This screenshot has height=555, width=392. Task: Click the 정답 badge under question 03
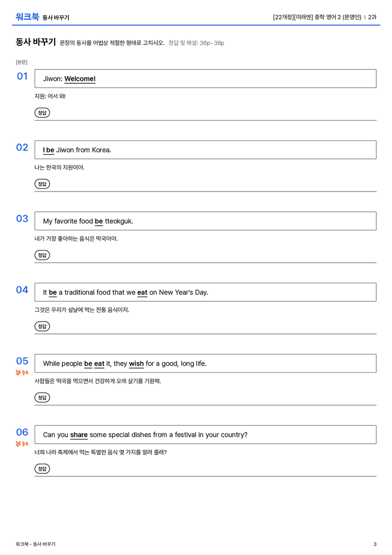(x=42, y=255)
